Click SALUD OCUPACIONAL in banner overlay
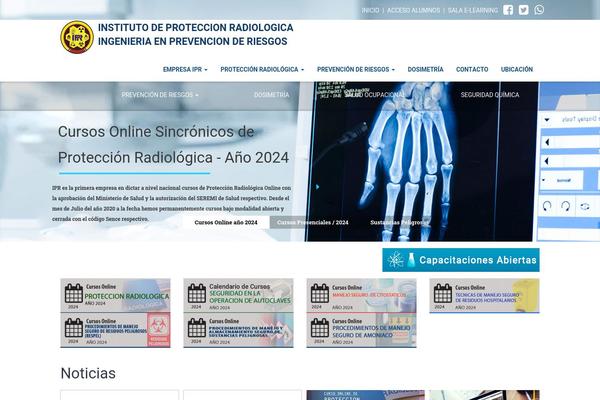The height and width of the screenshot is (400, 600). click(374, 95)
